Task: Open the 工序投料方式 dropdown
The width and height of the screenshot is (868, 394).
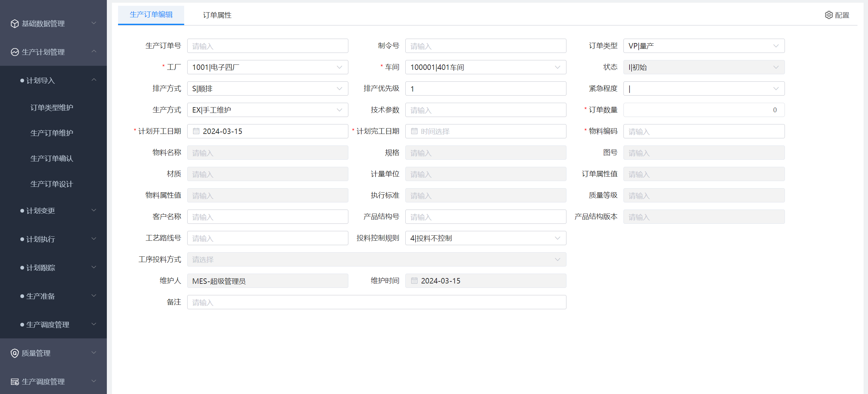Action: point(377,259)
